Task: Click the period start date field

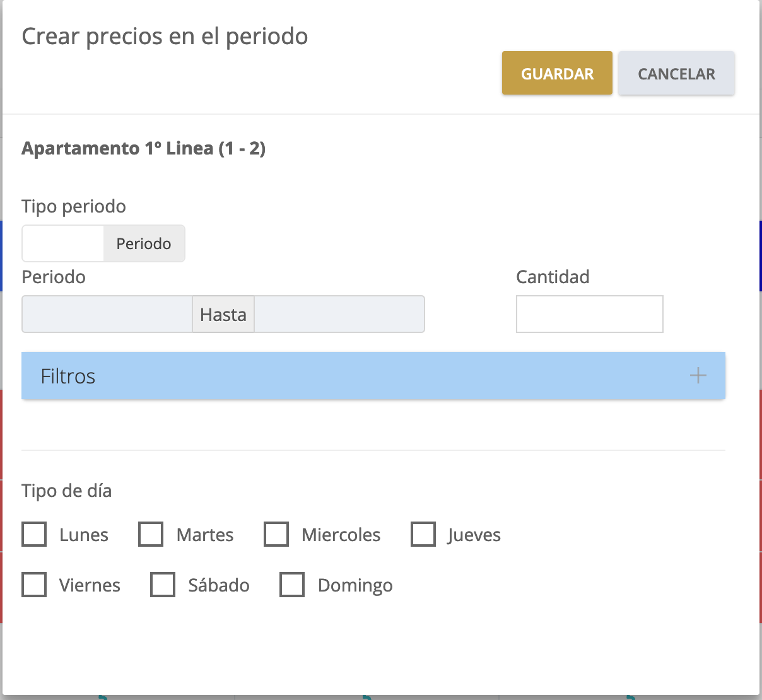Action: (x=107, y=314)
